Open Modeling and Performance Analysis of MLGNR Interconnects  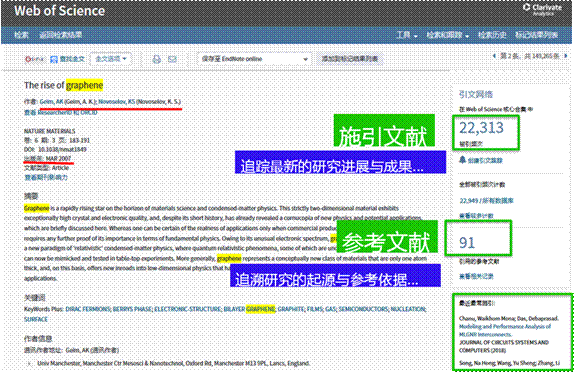505,330
